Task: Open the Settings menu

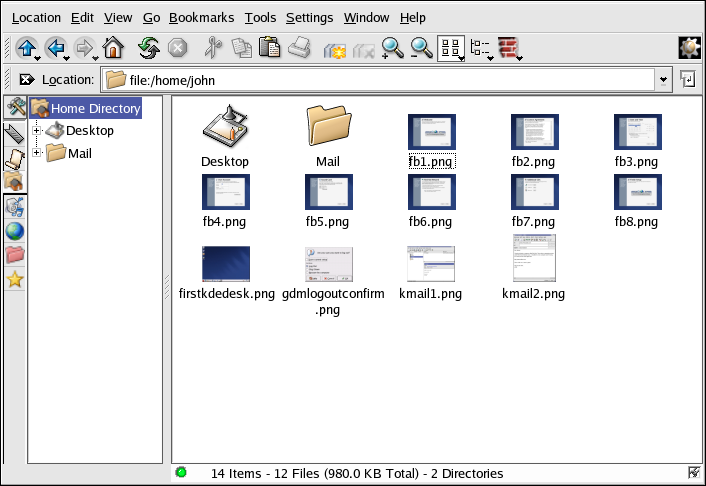Action: click(x=309, y=17)
